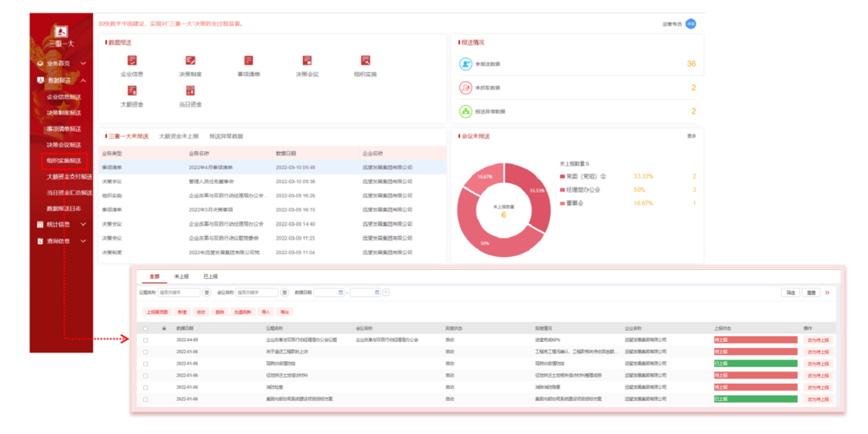
Task: Open the 企业信息 icon in 数据报送
Action: click(132, 61)
